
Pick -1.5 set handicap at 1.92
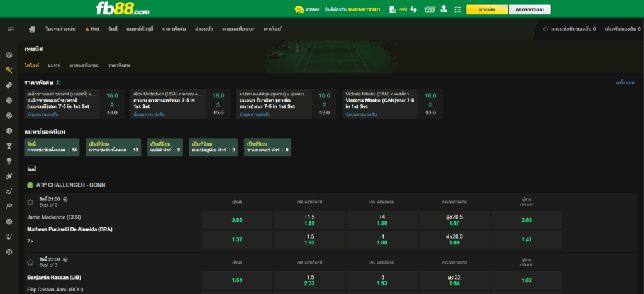309,239
